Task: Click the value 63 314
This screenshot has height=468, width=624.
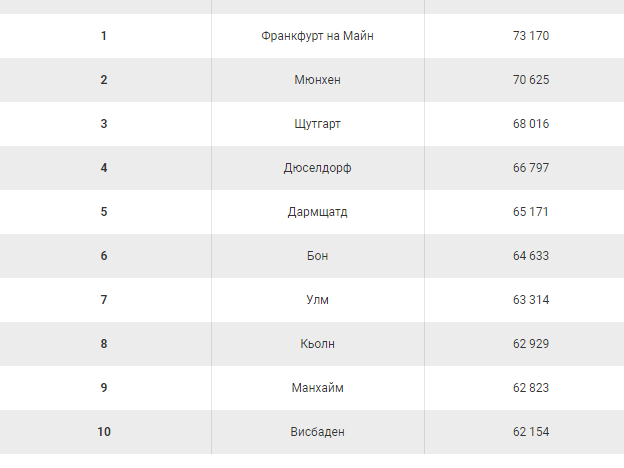Action: [x=531, y=300]
